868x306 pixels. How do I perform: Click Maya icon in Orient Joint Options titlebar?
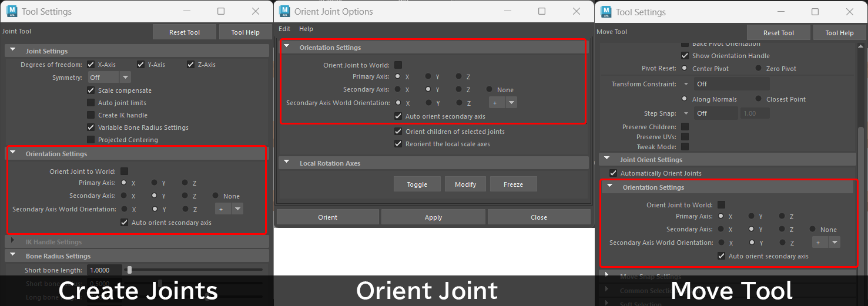click(285, 11)
